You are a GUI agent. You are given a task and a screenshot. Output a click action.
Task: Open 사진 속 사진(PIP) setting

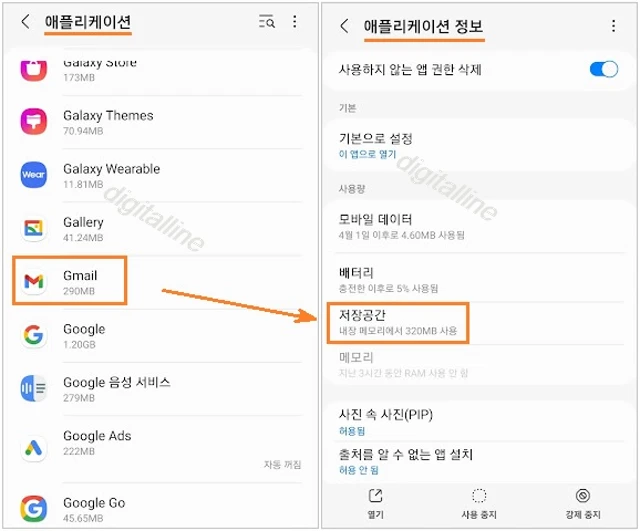[x=479, y=421]
